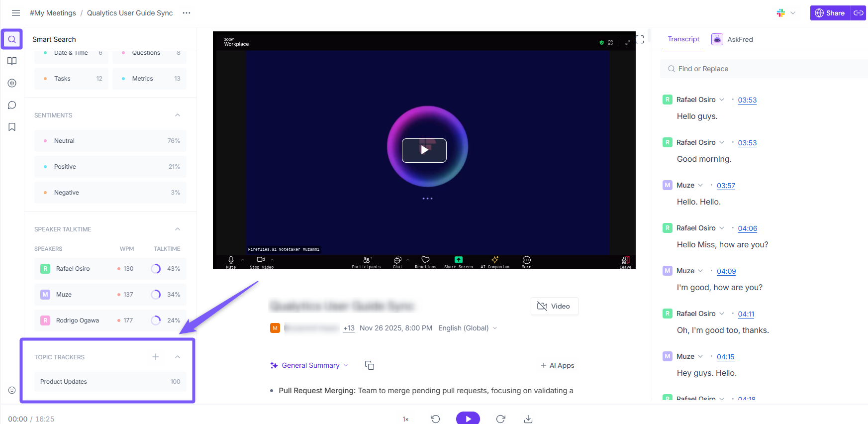Open the English (Global) language dropdown
This screenshot has width=868, height=424.
pyautogui.click(x=468, y=328)
